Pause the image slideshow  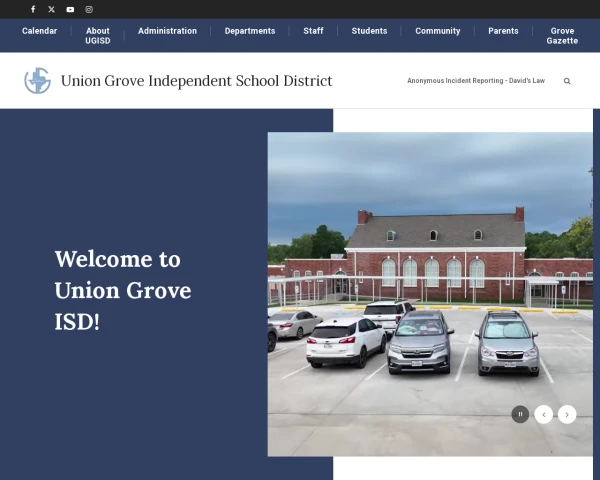[520, 414]
